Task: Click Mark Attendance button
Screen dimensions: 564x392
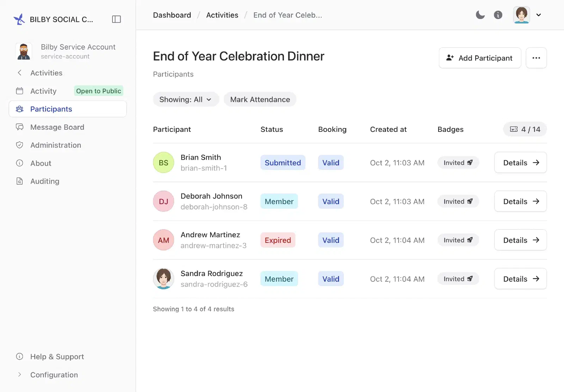Action: (260, 99)
